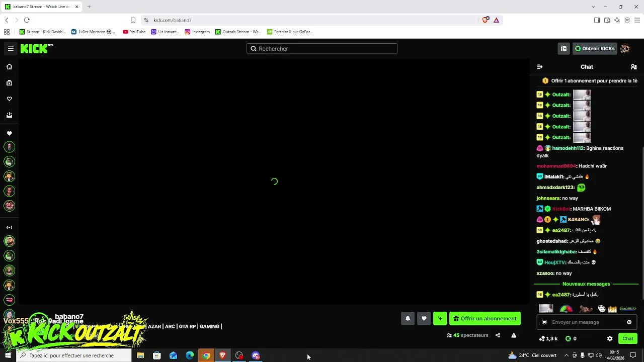The height and width of the screenshot is (362, 644).
Task: Open the Un instant bookmark
Action: tap(165, 32)
